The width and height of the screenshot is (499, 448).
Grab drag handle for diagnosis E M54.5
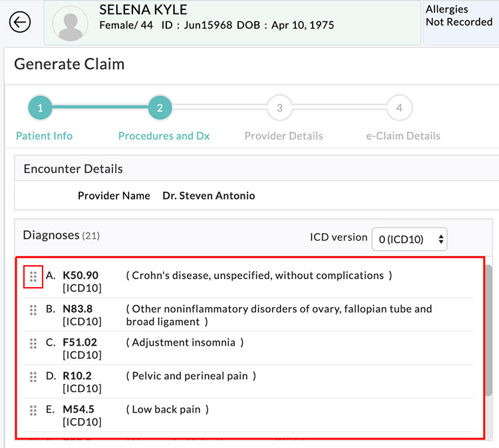(33, 411)
